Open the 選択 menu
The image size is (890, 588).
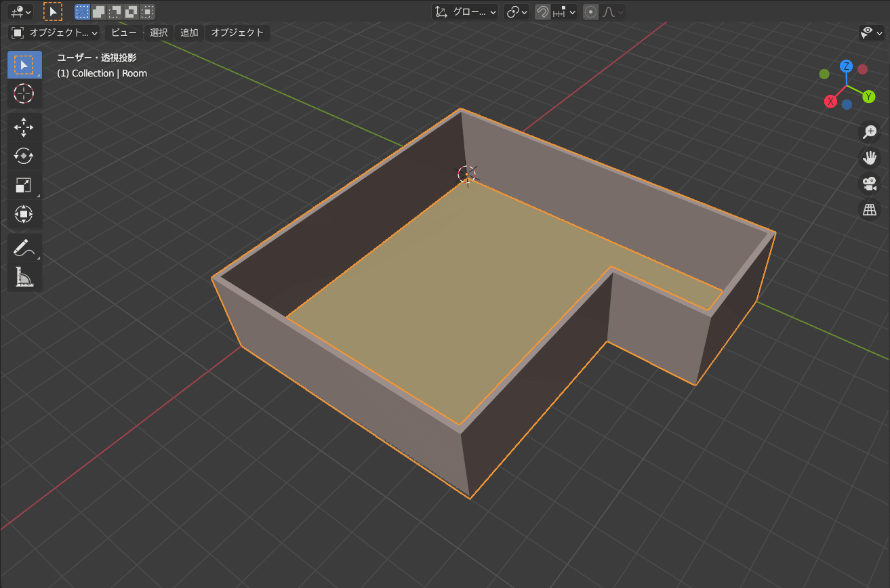click(159, 33)
